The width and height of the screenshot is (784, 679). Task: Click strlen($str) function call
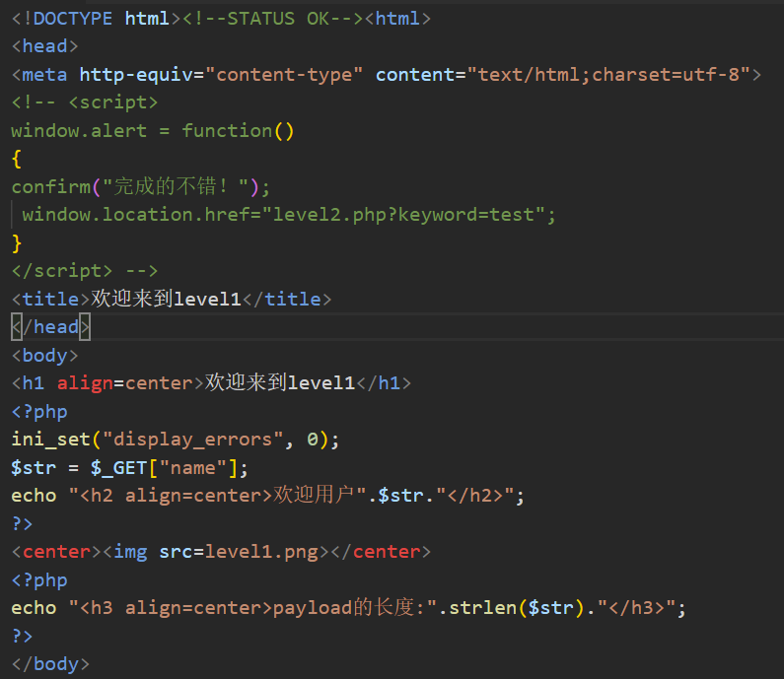517,608
